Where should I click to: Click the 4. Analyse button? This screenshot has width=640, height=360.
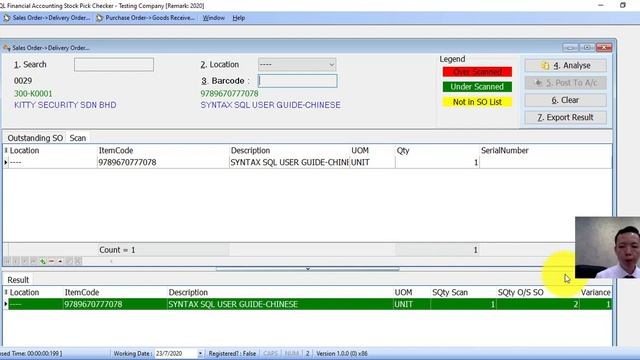tap(566, 65)
